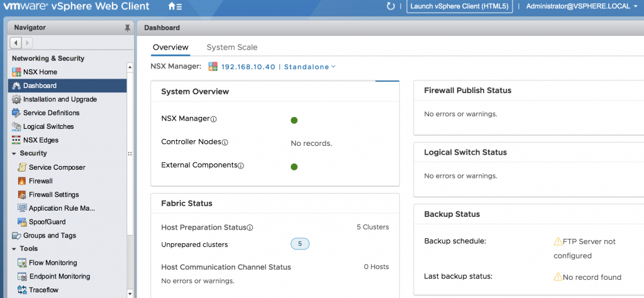Click the Firewall Settings icon

point(22,194)
